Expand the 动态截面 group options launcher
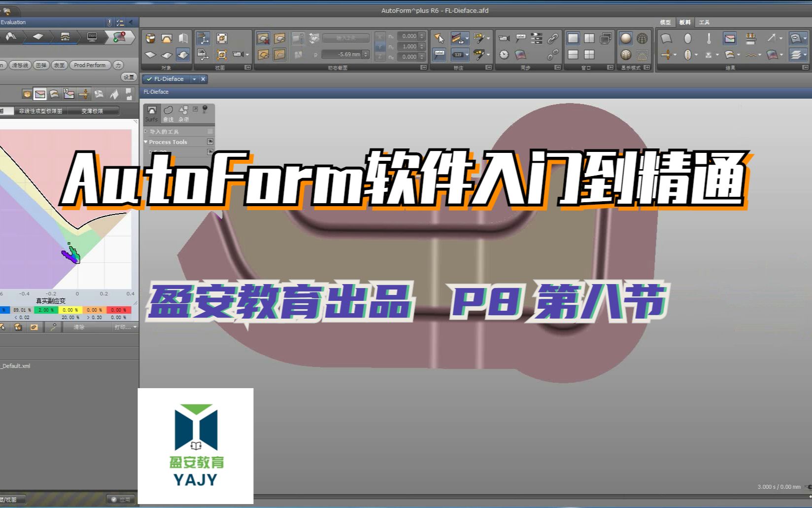Viewport: 812px width, 508px height. [x=423, y=68]
